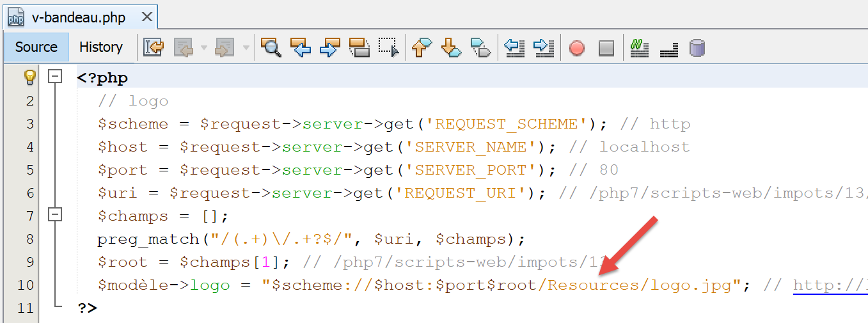This screenshot has width=868, height=323.
Task: Switch to the History view
Action: click(100, 47)
